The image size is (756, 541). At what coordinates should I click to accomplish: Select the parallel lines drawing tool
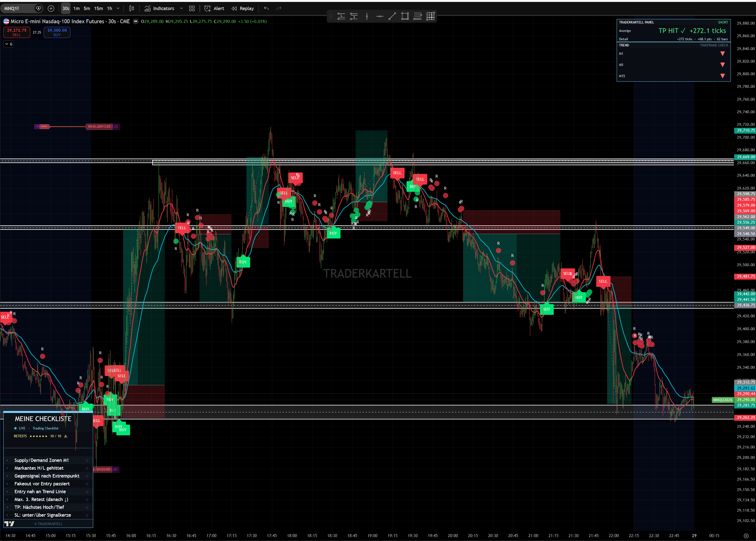(418, 16)
